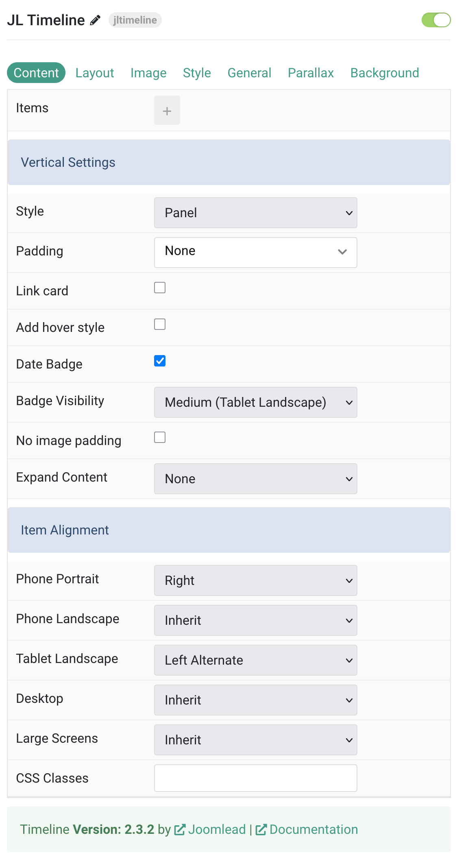Add a new item with plus button

tap(167, 111)
